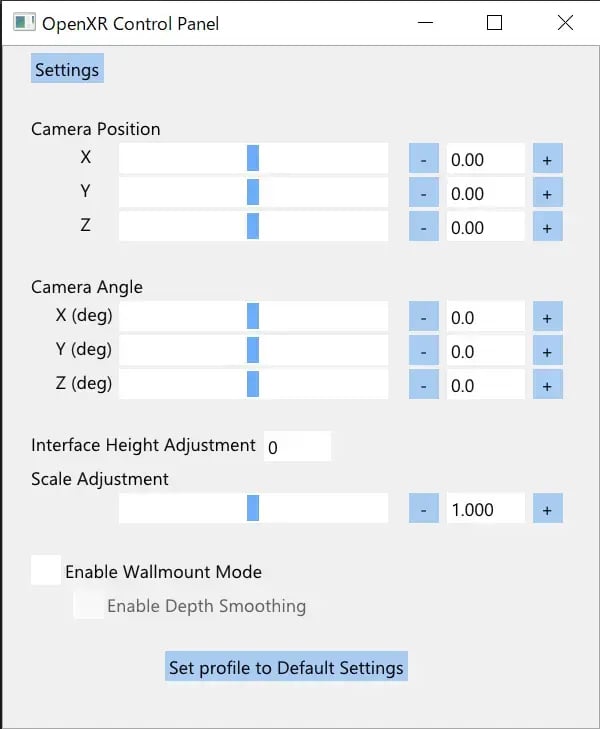The image size is (600, 729).
Task: Click the Camera Angle Y (deg) slider handle
Action: pyautogui.click(x=253, y=350)
